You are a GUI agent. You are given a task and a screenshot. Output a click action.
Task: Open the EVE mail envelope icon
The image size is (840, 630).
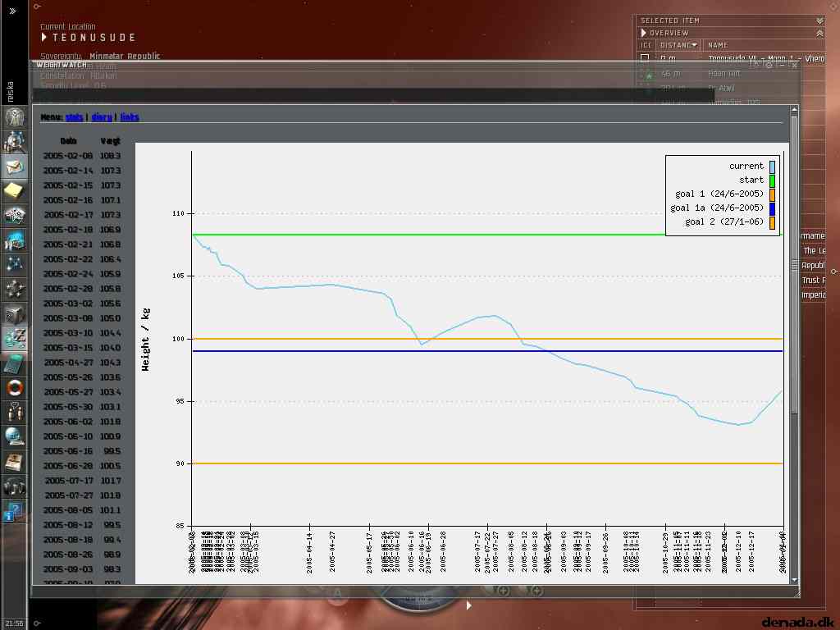point(15,167)
